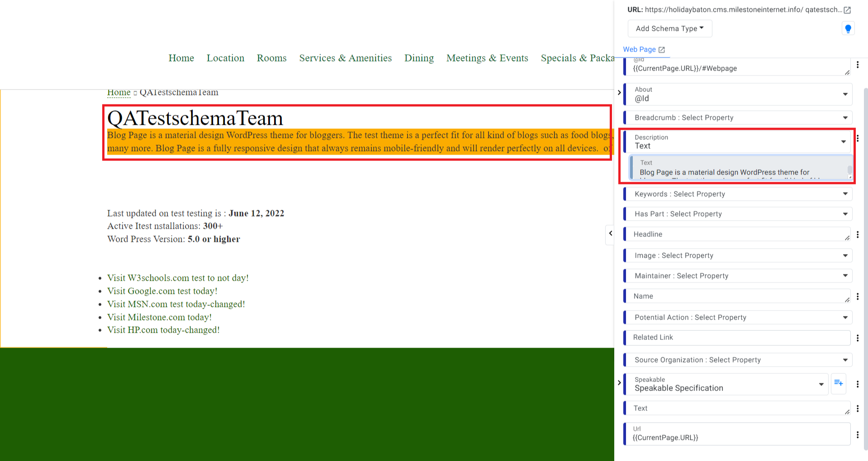Click the Visit W3schools.com link

pyautogui.click(x=178, y=278)
